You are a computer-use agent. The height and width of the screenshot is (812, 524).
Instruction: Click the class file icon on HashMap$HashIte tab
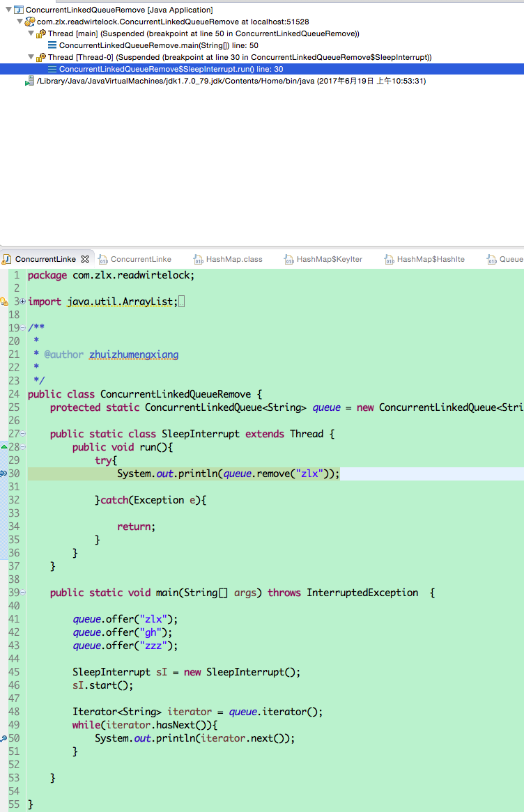(x=390, y=259)
